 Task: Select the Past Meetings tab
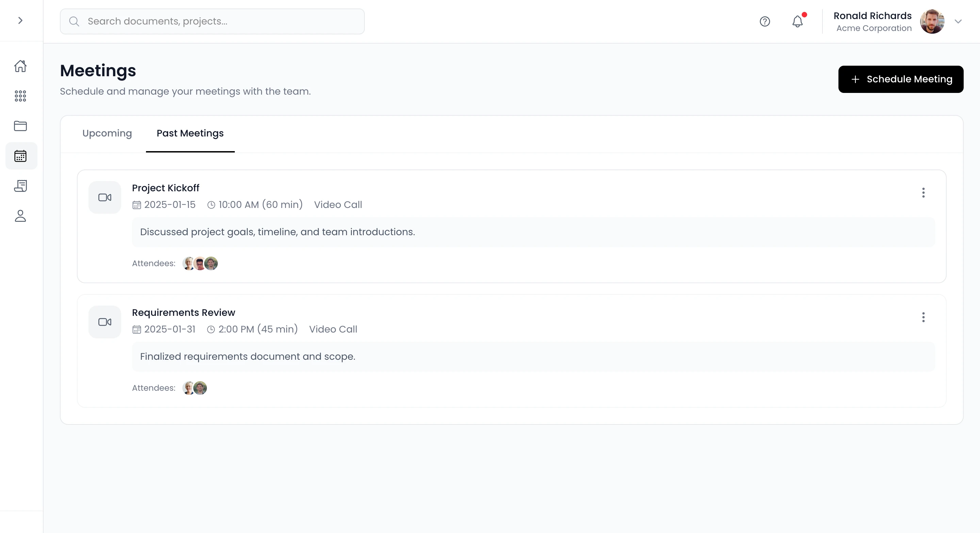click(x=190, y=133)
